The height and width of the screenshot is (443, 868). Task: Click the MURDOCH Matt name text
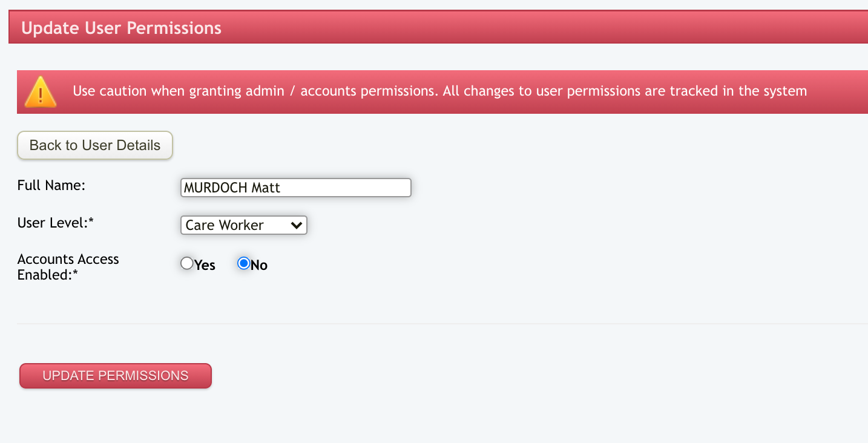[x=232, y=188]
